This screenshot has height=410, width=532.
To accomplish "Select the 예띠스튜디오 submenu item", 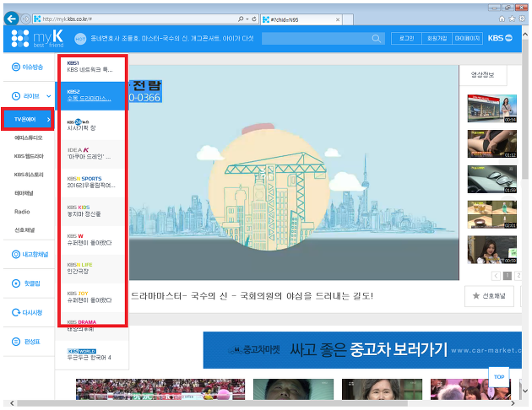I will click(x=28, y=138).
